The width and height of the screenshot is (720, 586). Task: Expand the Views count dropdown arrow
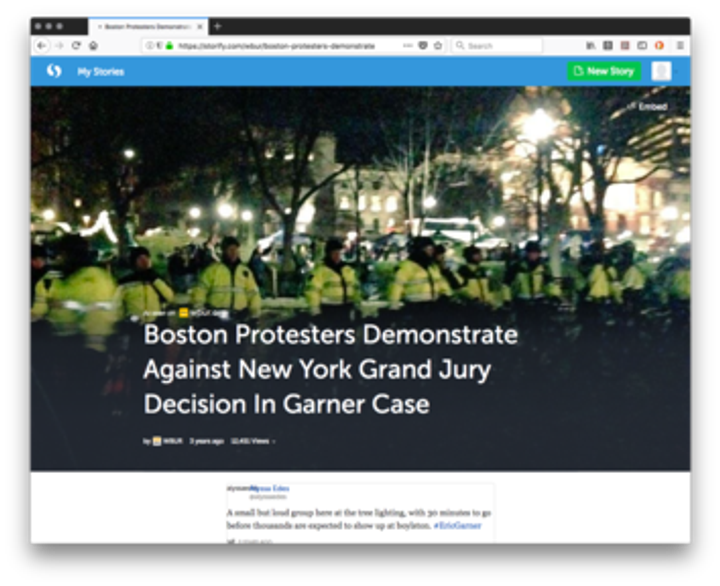[x=274, y=442]
